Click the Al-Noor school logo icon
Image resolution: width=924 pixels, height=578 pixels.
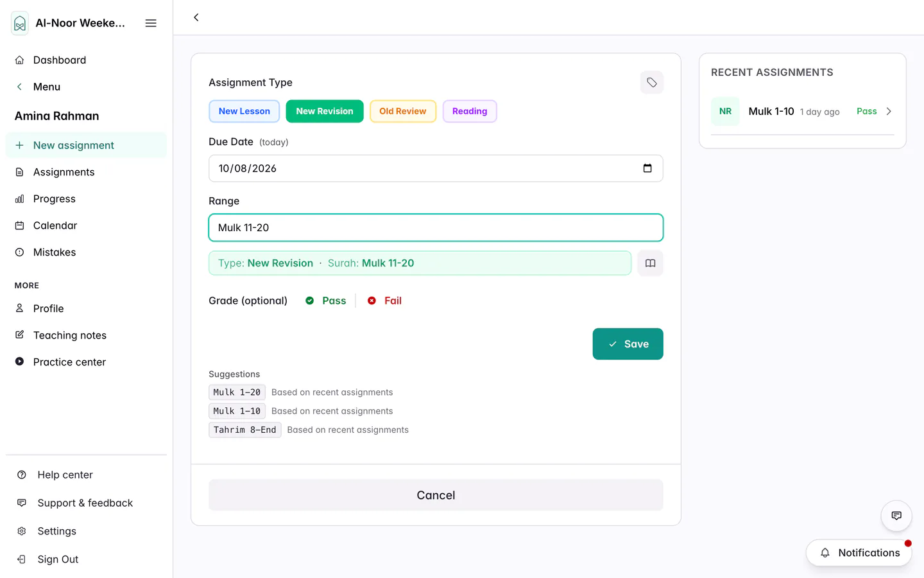point(20,24)
